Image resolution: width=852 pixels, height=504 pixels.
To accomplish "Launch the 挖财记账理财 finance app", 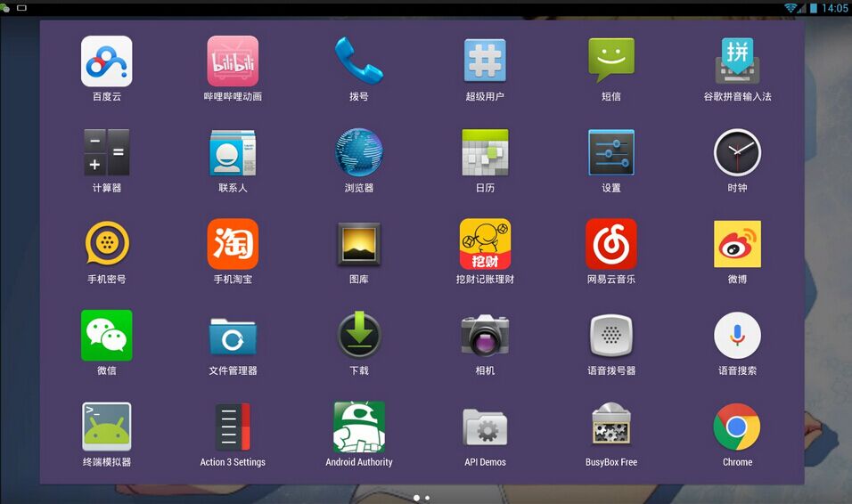I will point(485,244).
